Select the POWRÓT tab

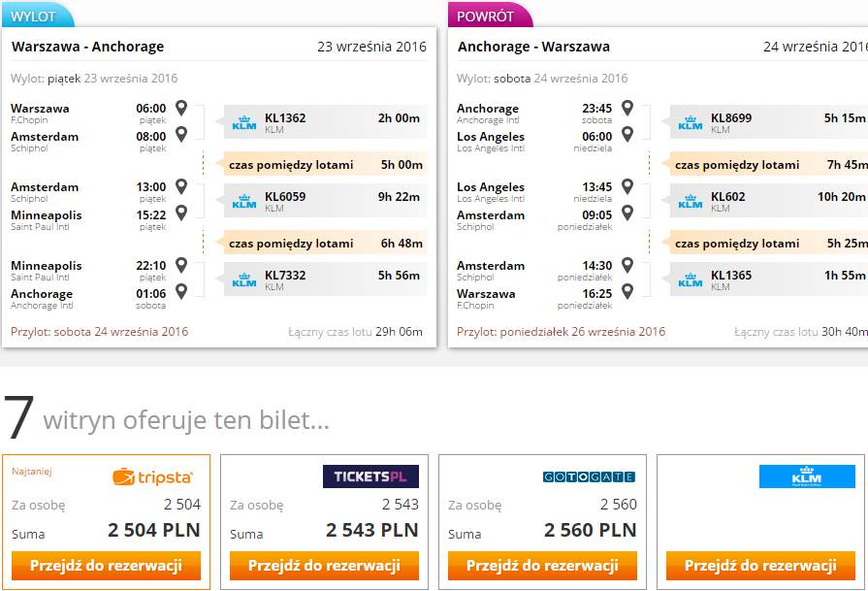(x=490, y=16)
